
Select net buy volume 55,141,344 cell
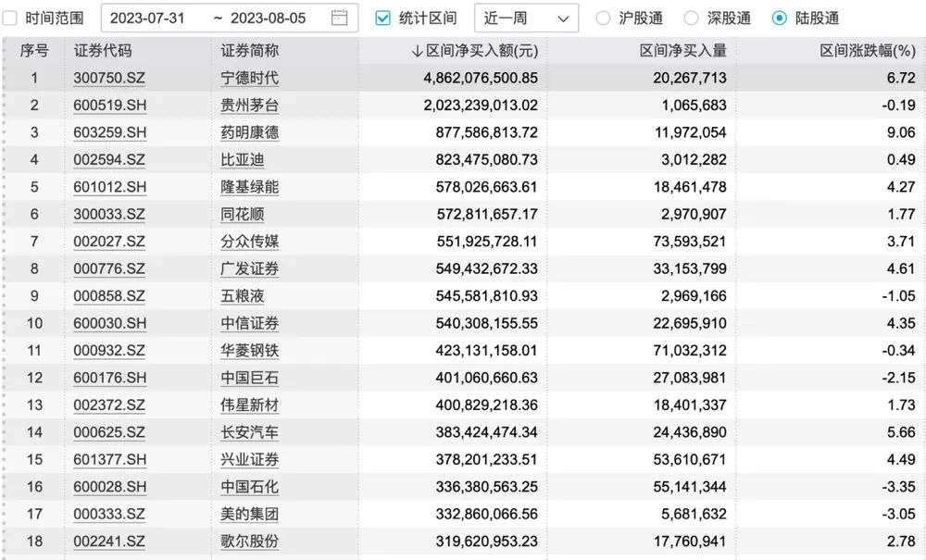(x=690, y=487)
